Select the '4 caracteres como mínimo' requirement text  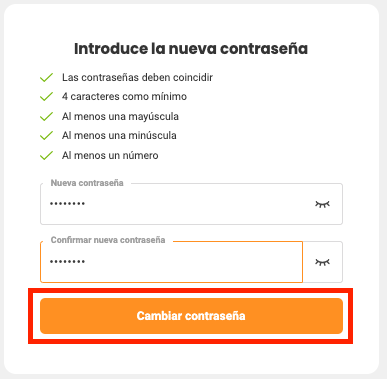pyautogui.click(x=124, y=96)
